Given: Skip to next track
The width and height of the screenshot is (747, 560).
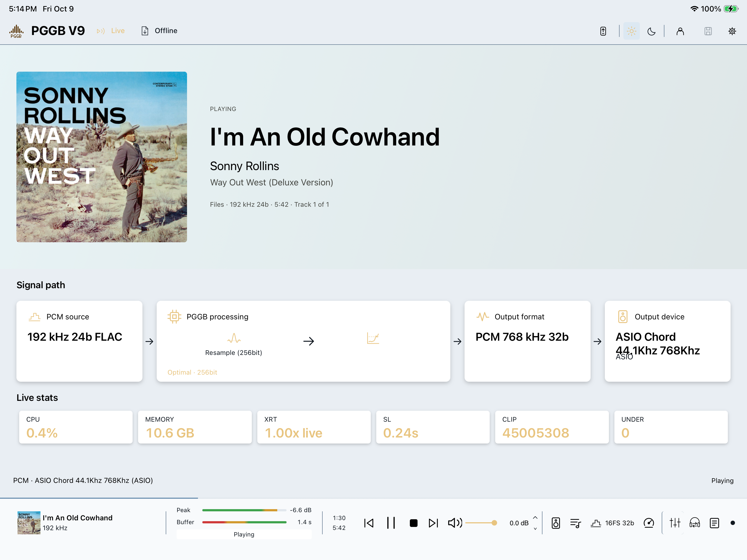Looking at the screenshot, I should tap(433, 523).
